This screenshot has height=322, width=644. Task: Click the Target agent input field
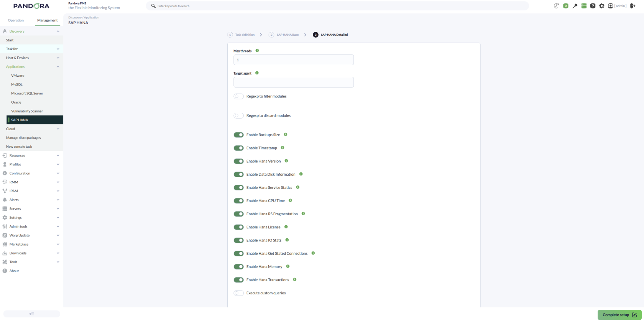(x=294, y=82)
